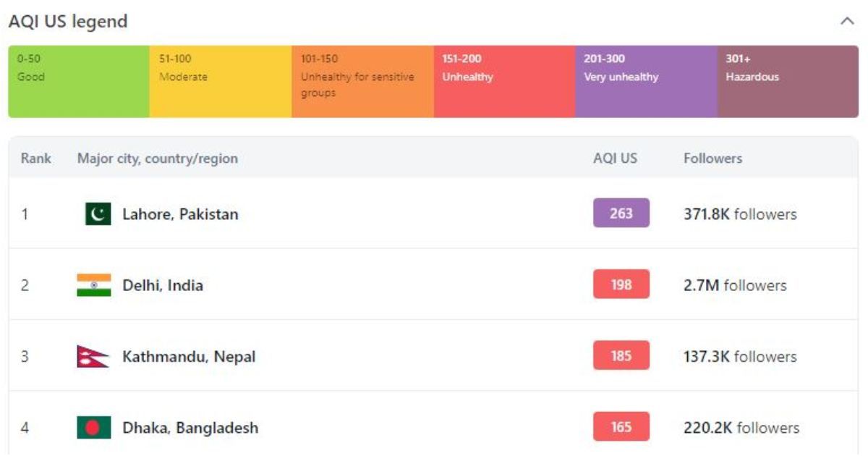Viewport: 868px width, 456px height.
Task: Select the maroon Hazardous 301+ legend block
Action: click(x=788, y=82)
